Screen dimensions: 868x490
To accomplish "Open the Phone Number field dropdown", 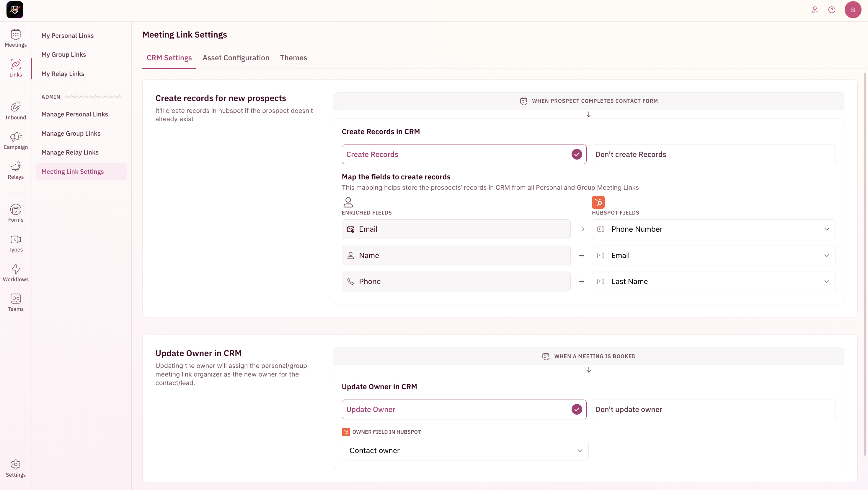I will [x=713, y=229].
